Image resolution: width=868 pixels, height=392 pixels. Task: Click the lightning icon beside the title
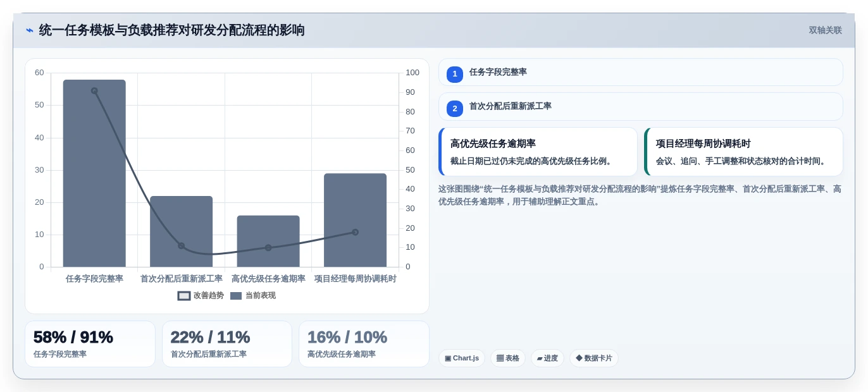(x=30, y=30)
